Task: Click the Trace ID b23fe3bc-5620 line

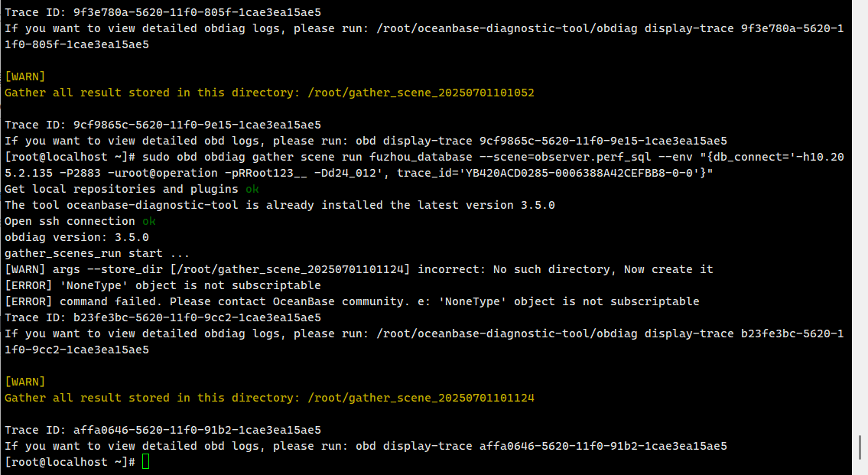Action: [x=163, y=317]
